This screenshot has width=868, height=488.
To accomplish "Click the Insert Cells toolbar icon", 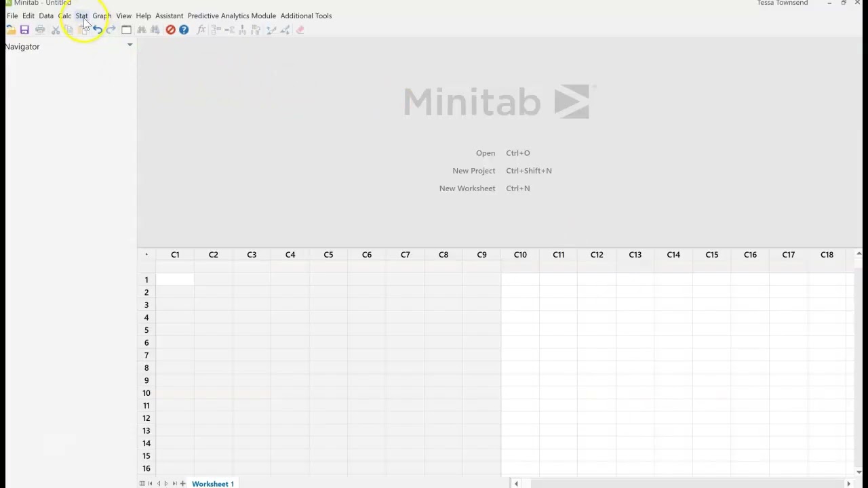I will tap(216, 30).
